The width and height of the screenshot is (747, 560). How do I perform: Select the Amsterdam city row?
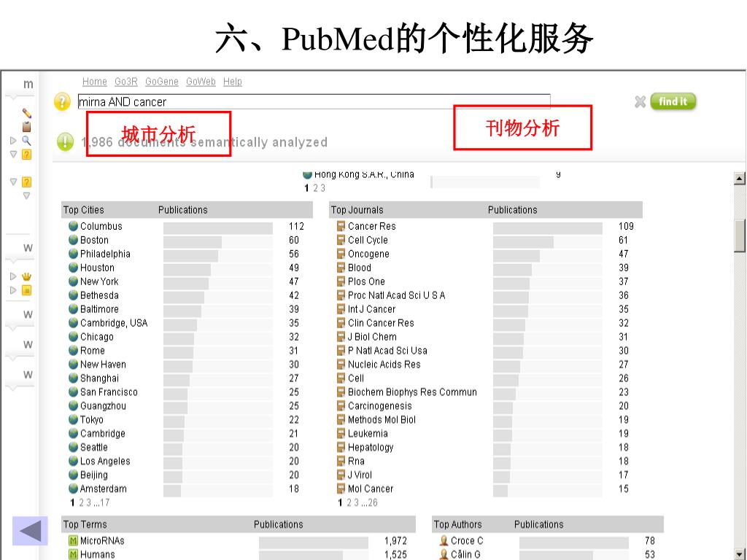coord(187,488)
